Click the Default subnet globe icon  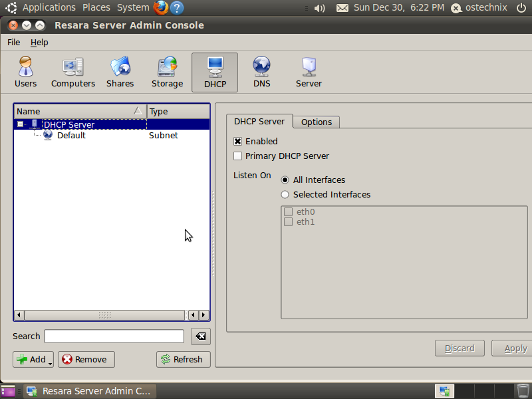pyautogui.click(x=48, y=135)
